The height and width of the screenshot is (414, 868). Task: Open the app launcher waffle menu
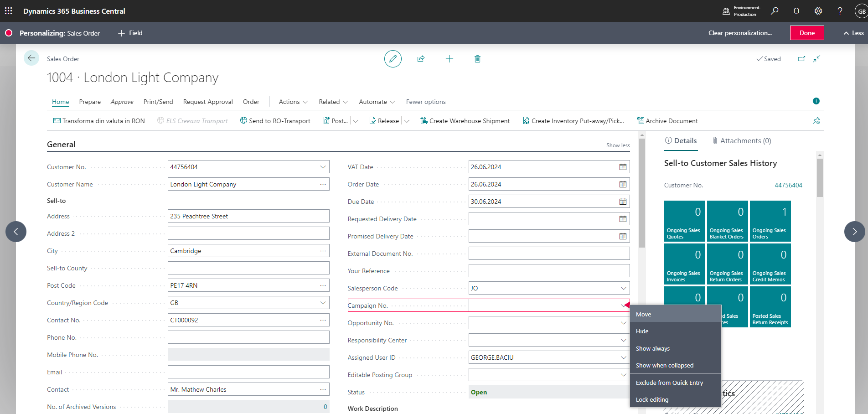click(9, 10)
